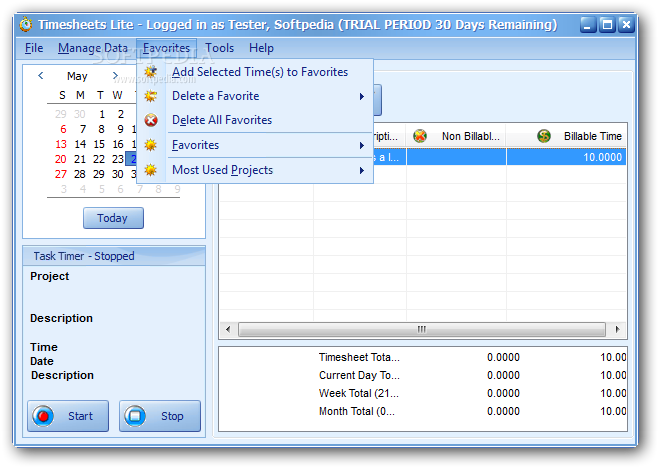Open the Tools menu

[x=219, y=48]
